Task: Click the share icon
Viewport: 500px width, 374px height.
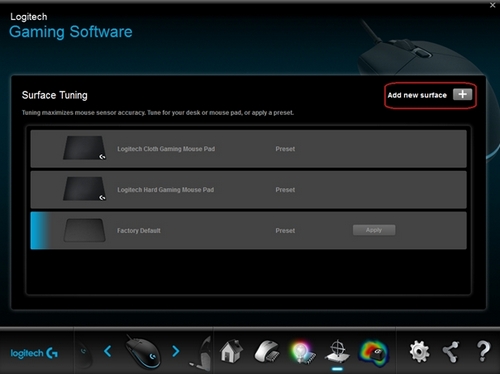Action: pyautogui.click(x=451, y=352)
